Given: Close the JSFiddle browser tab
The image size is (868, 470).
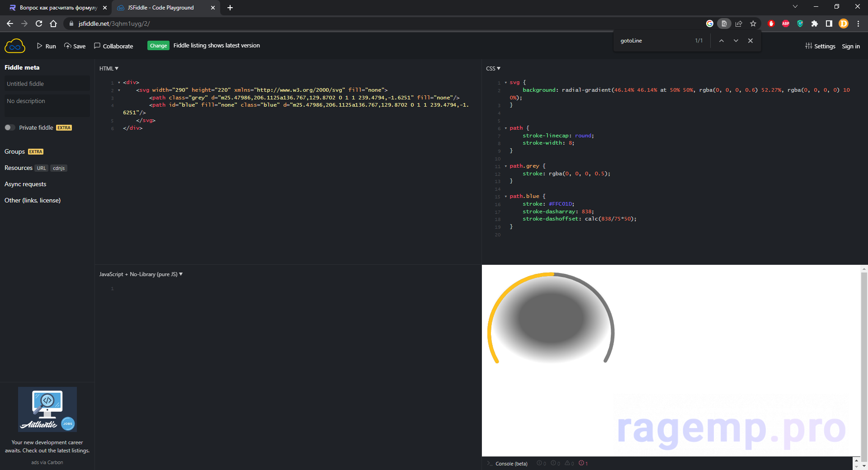Looking at the screenshot, I should pos(213,8).
